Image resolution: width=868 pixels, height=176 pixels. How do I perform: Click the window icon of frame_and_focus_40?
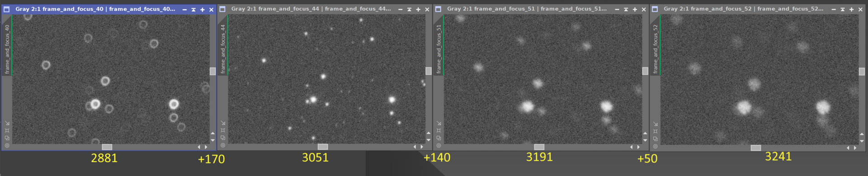click(6, 9)
